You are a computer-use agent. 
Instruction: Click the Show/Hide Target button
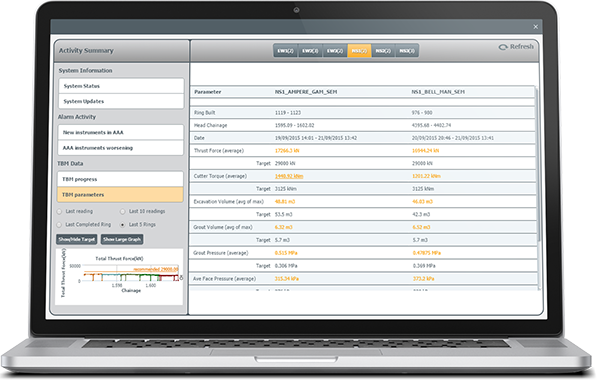pos(77,239)
